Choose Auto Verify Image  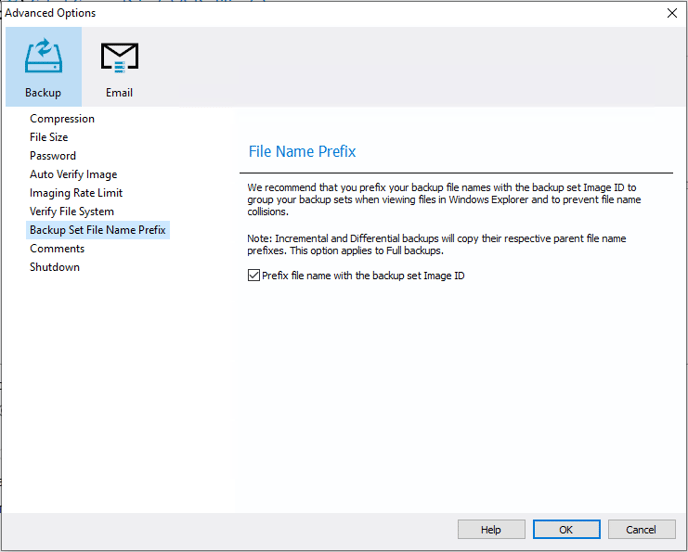click(x=73, y=174)
